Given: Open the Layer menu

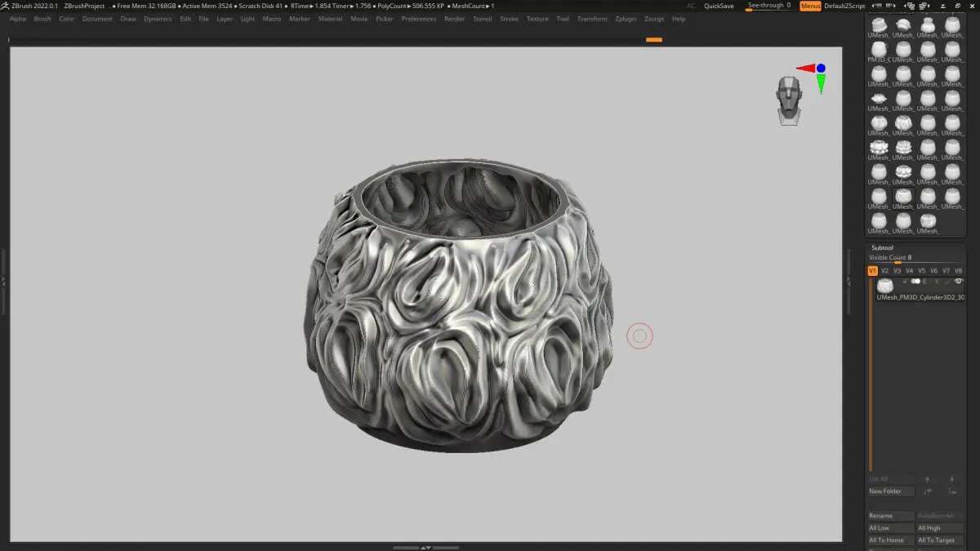Looking at the screenshot, I should (225, 19).
